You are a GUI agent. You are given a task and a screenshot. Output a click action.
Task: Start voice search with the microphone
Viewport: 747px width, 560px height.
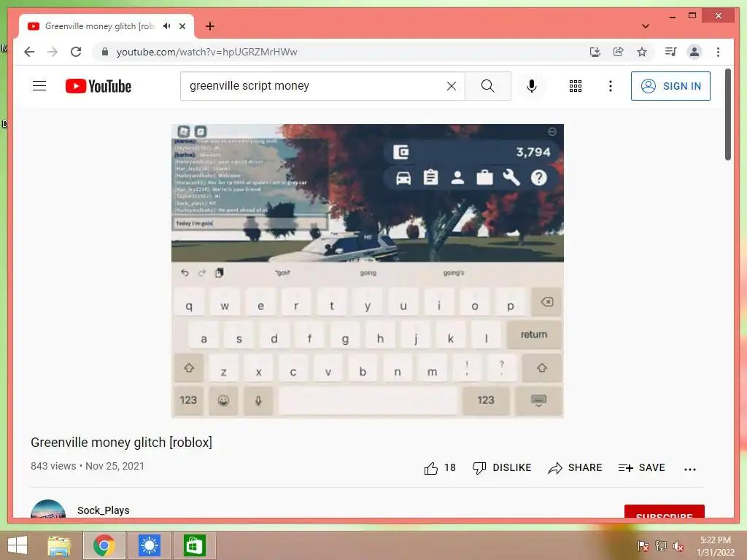tap(532, 86)
